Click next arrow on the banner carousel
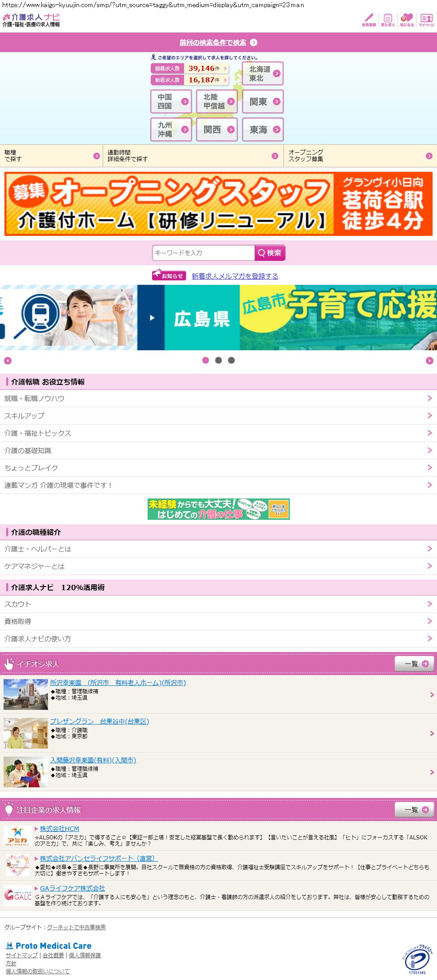Viewport: 437px width, 980px height. click(429, 360)
